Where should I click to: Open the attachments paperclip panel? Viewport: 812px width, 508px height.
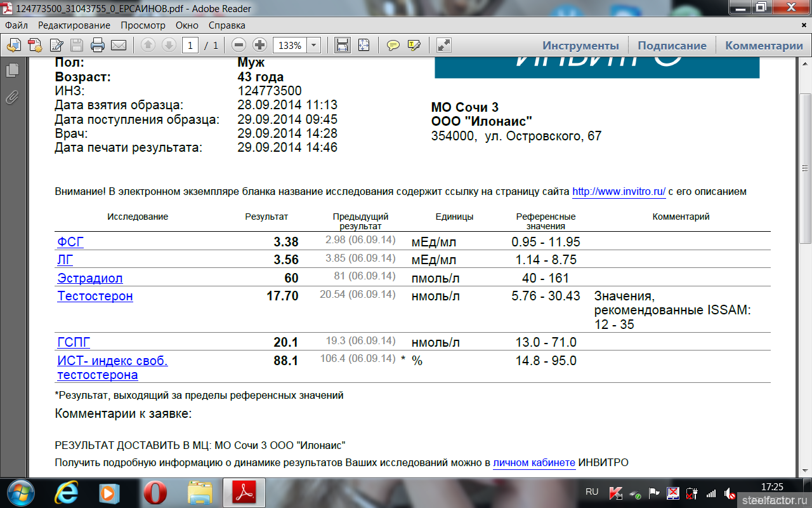(x=12, y=97)
